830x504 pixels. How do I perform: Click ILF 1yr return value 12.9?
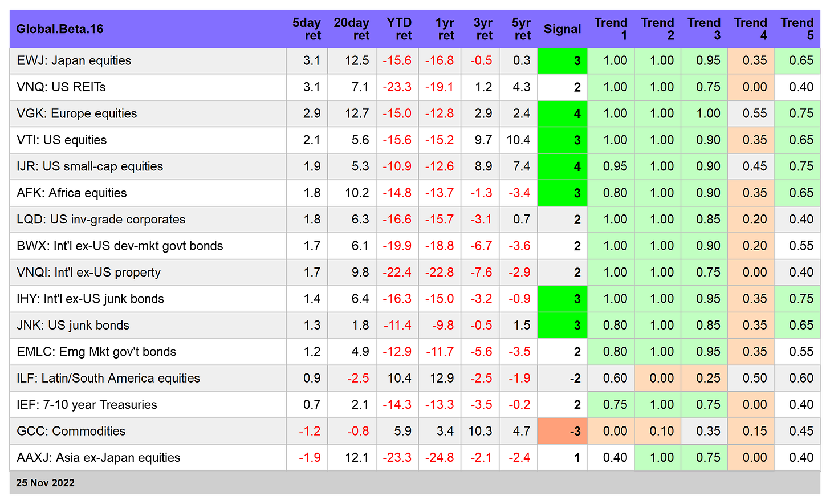[x=442, y=378]
